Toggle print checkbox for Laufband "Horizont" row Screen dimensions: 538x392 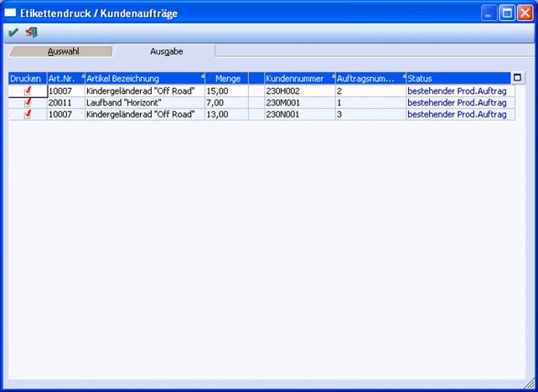(28, 102)
